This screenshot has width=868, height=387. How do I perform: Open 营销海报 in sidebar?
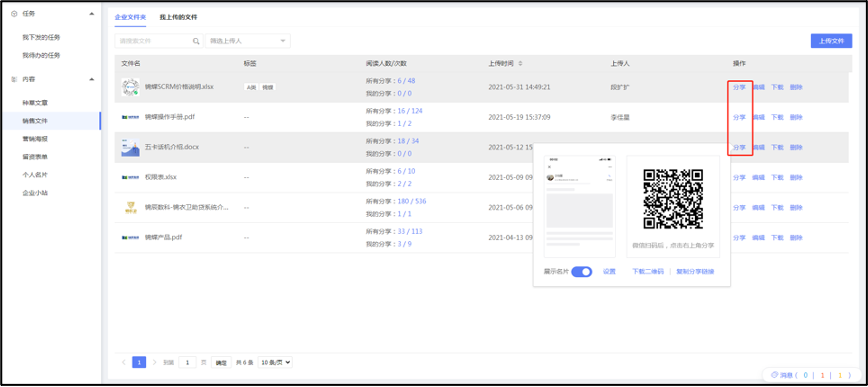coord(35,139)
